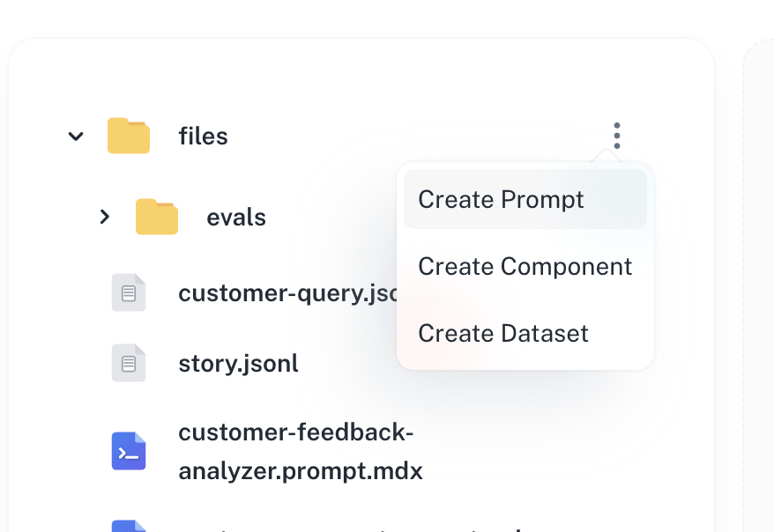
Task: Select the files root folder label
Action: 203,136
